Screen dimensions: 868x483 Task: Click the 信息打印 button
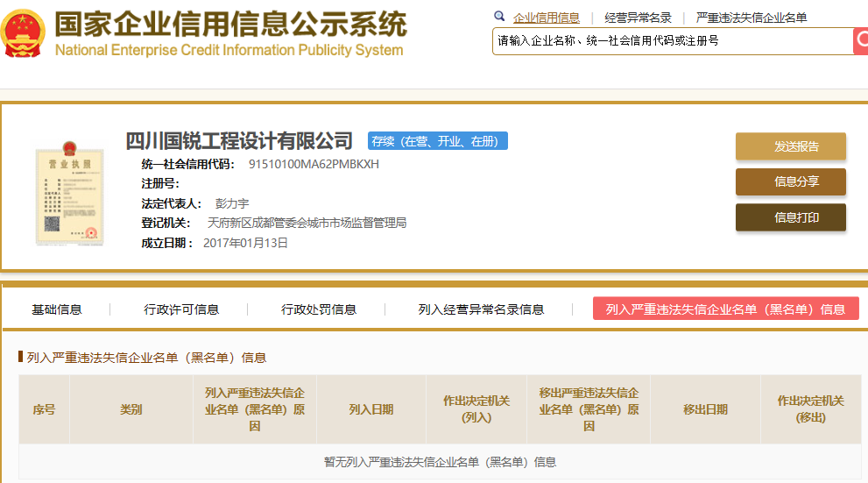791,217
